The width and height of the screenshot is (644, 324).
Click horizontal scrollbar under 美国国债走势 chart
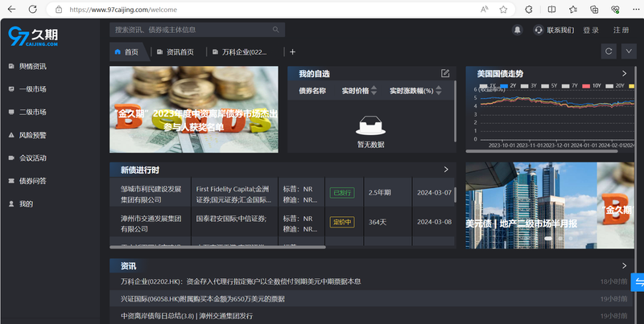[541, 151]
